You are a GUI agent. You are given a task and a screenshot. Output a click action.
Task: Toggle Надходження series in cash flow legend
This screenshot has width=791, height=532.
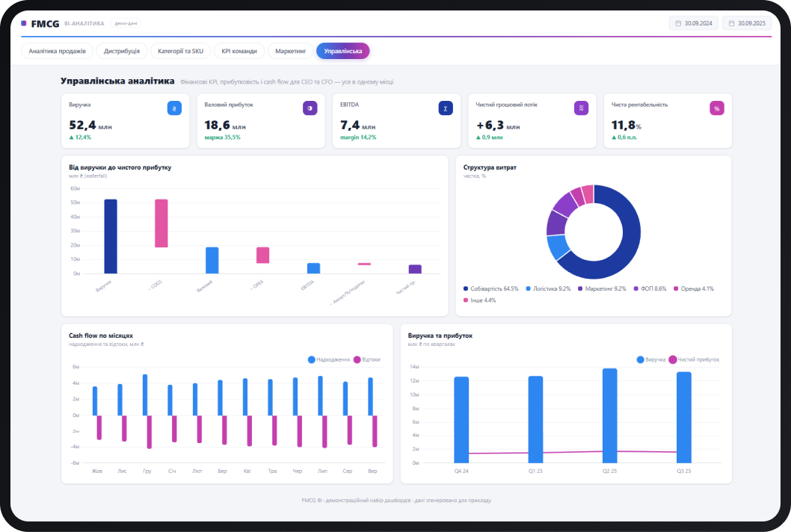pos(329,359)
